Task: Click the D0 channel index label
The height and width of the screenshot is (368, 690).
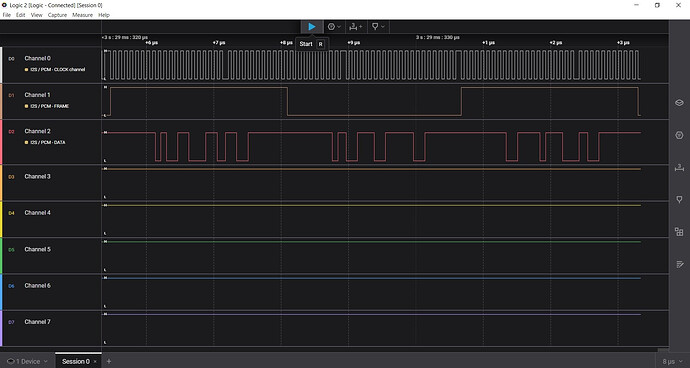Action: point(11,59)
